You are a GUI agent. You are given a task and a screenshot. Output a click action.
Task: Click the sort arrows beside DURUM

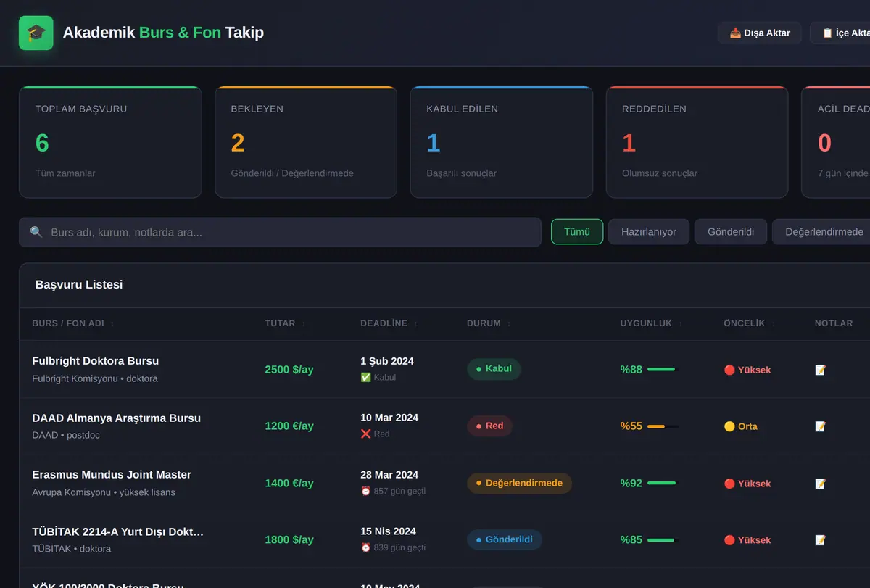click(508, 323)
